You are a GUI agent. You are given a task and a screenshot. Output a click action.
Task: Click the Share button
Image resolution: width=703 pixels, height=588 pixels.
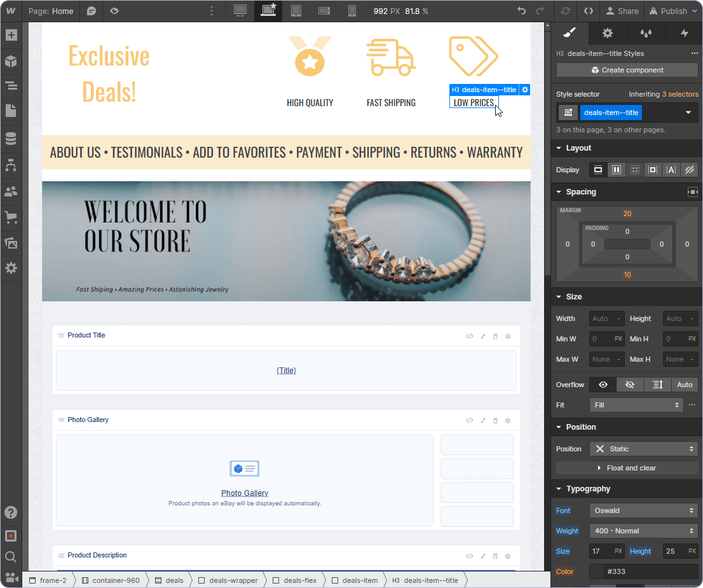622,11
